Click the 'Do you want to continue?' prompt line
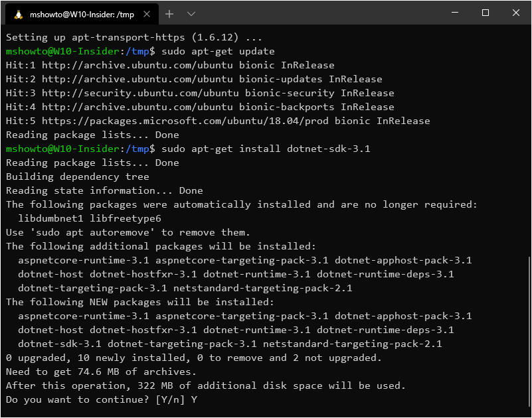The image size is (532, 418). pyautogui.click(x=102, y=399)
